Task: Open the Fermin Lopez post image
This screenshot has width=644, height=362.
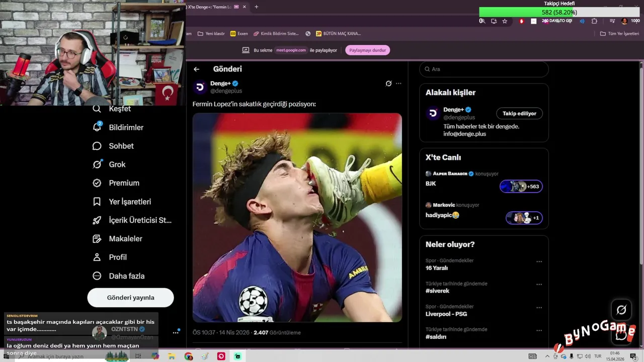Action: [297, 218]
